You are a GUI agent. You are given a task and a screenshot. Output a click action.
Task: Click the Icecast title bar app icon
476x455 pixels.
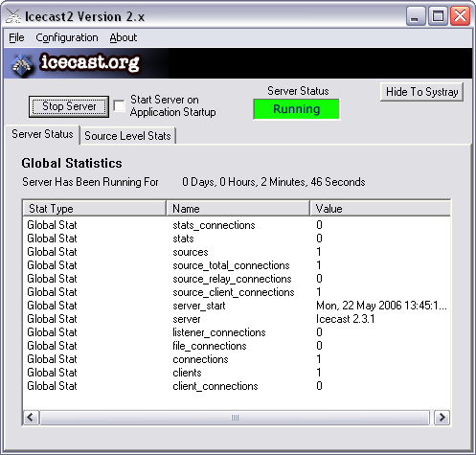(x=13, y=16)
